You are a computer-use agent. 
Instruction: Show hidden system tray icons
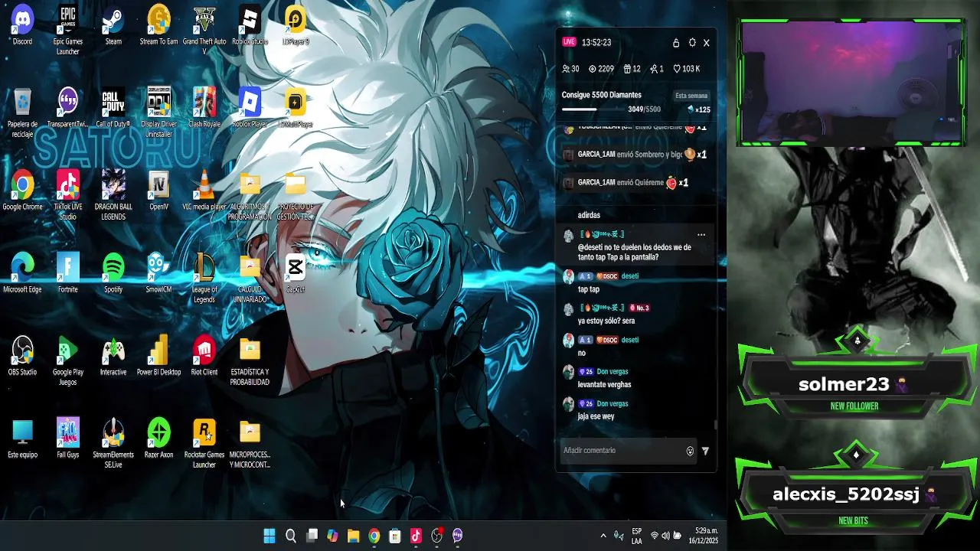click(x=603, y=536)
